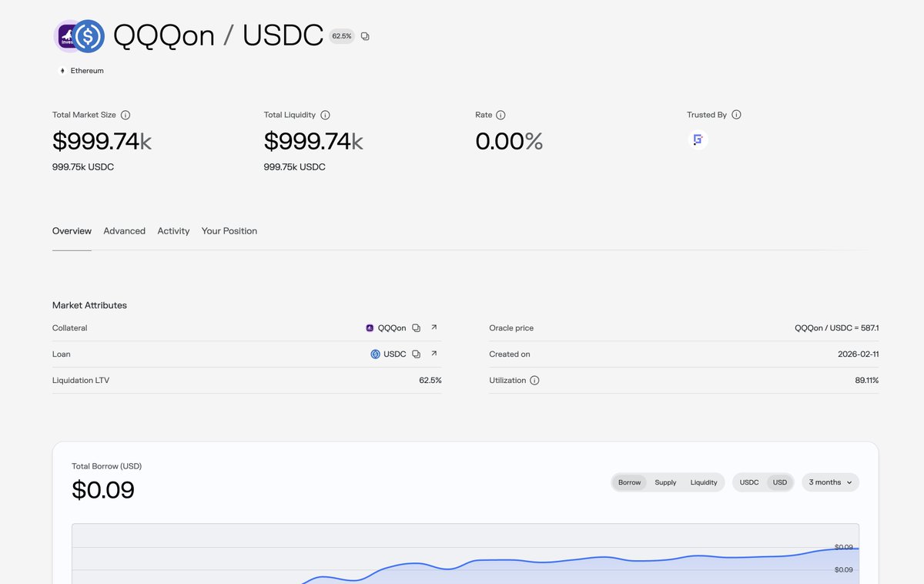Click the oracle price value 587.1

pyautogui.click(x=837, y=328)
